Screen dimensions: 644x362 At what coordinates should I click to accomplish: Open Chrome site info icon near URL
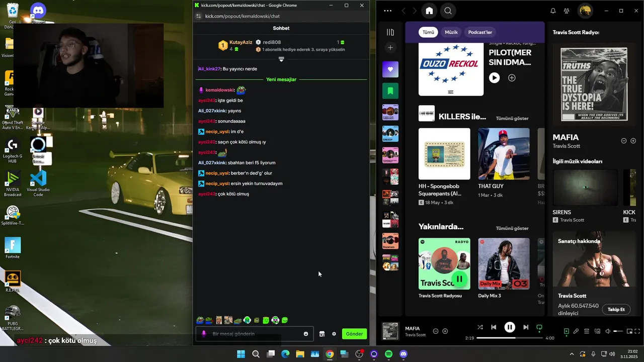point(199,16)
